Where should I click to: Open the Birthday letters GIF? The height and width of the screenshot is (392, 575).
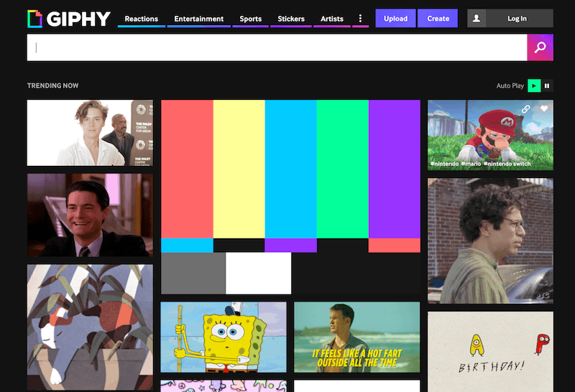(x=490, y=352)
